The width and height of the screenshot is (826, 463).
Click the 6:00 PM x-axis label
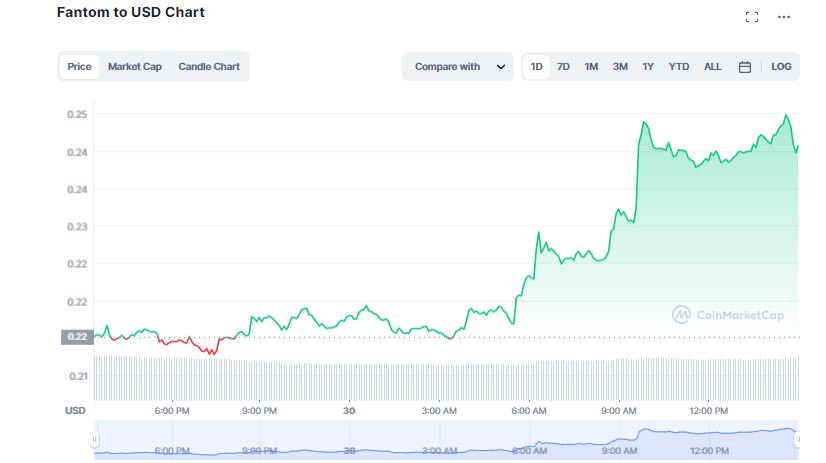point(172,411)
